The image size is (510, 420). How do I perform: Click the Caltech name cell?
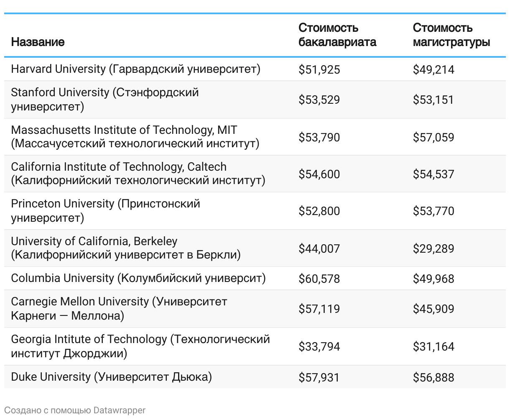click(138, 174)
